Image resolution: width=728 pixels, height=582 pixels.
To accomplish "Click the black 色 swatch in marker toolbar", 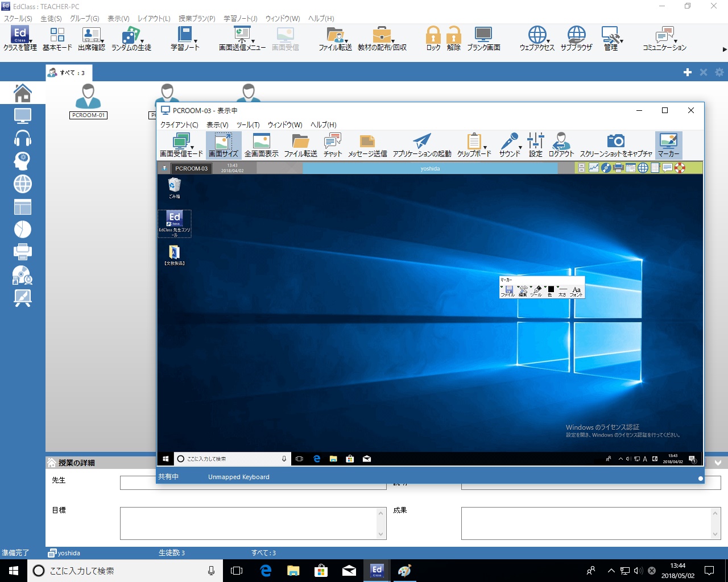I will [x=550, y=290].
